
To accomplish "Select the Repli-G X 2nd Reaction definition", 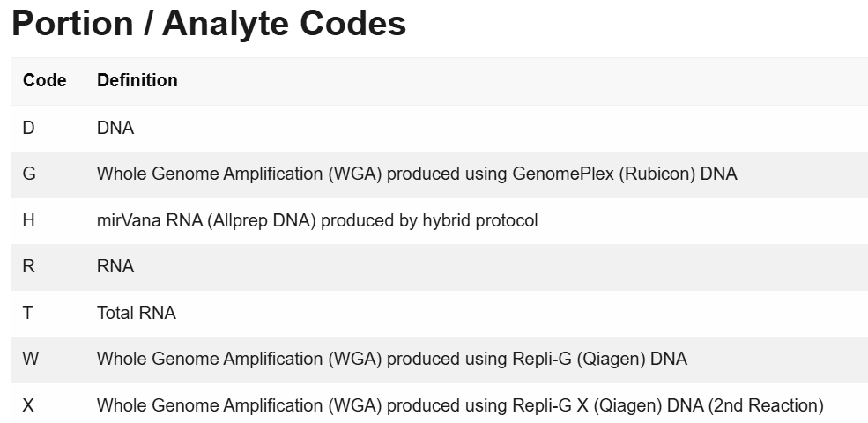I will click(x=460, y=405).
